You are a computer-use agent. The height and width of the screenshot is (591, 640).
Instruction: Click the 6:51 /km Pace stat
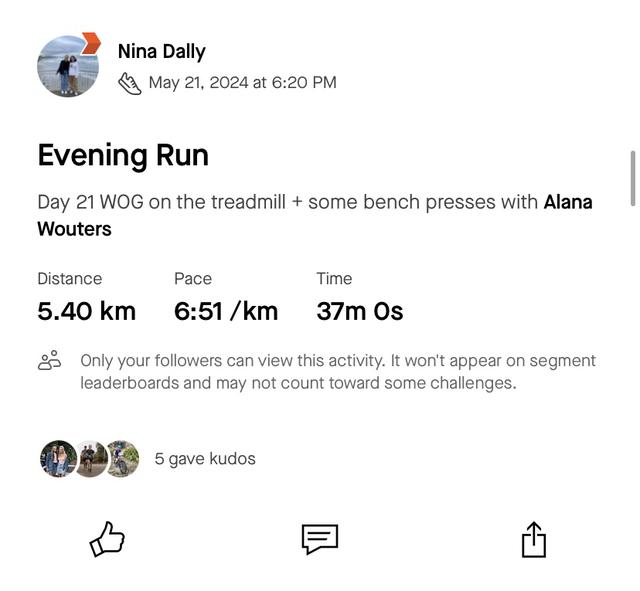pyautogui.click(x=226, y=311)
